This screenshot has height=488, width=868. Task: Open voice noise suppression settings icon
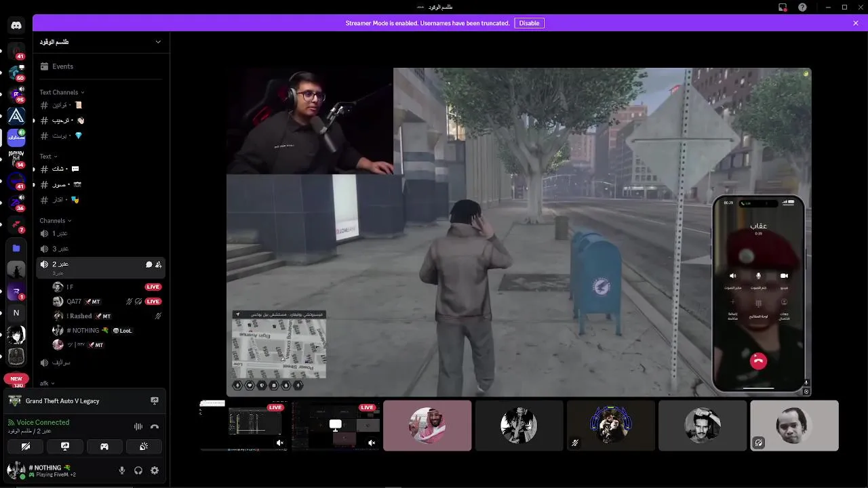(138, 426)
